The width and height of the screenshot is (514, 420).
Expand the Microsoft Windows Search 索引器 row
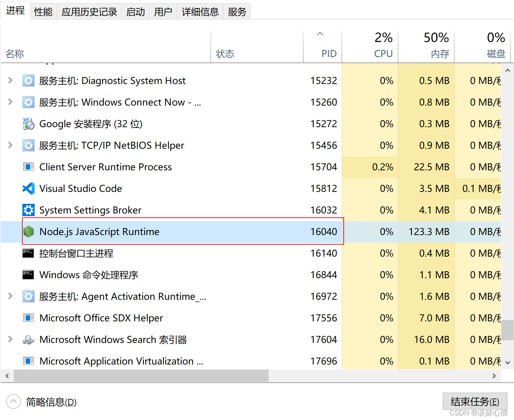(x=10, y=339)
